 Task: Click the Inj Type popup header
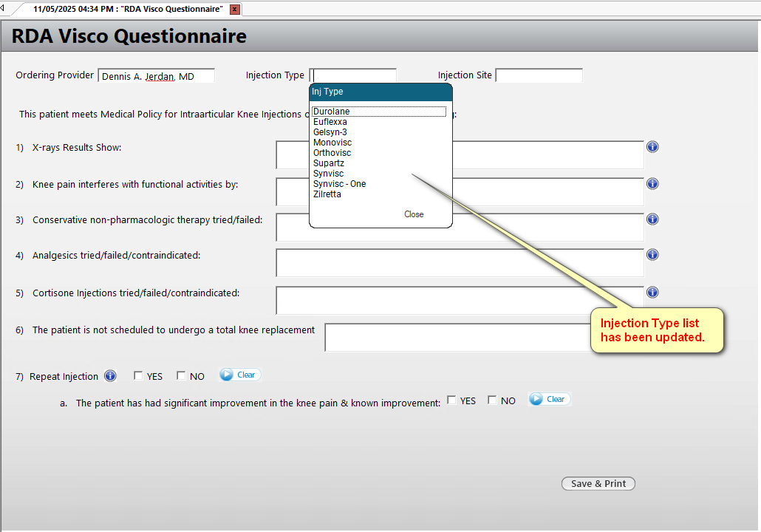tap(380, 92)
